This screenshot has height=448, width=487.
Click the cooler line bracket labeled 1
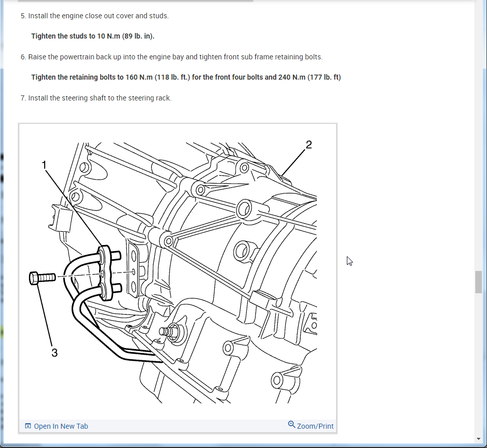tap(105, 273)
